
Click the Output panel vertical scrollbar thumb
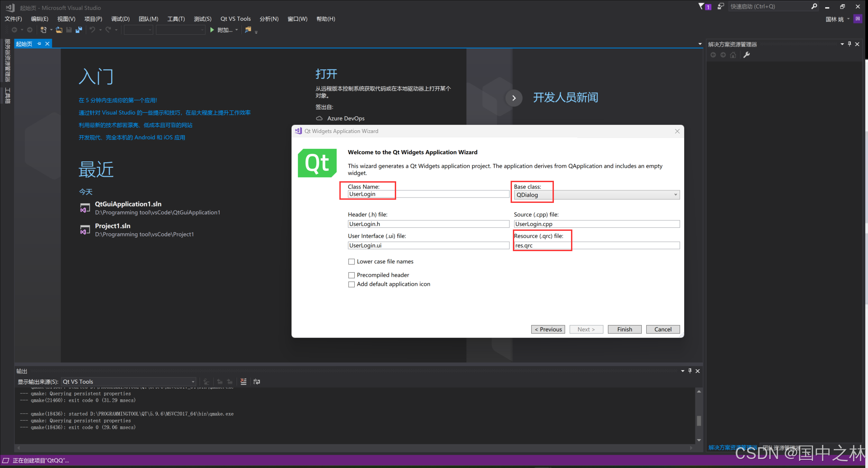[699, 421]
